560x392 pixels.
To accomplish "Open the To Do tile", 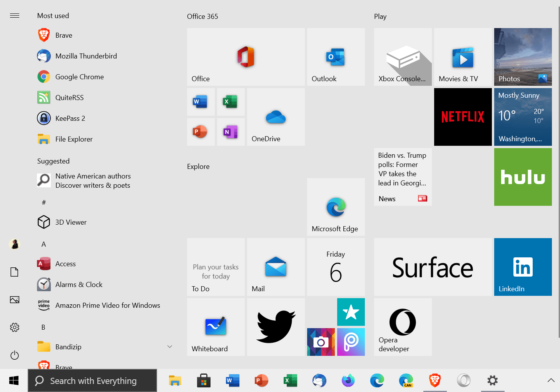I will 216,267.
